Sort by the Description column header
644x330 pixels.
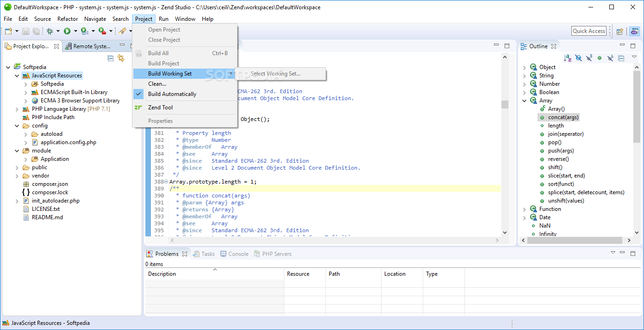click(214, 274)
